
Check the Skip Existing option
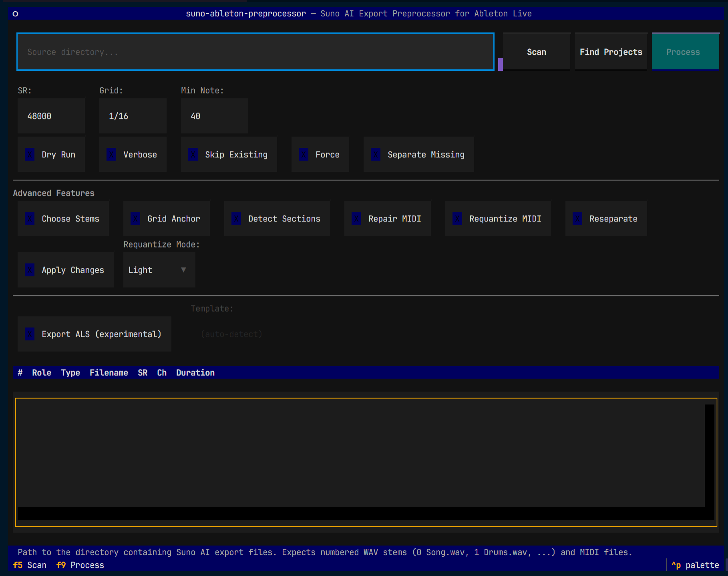pyautogui.click(x=193, y=155)
